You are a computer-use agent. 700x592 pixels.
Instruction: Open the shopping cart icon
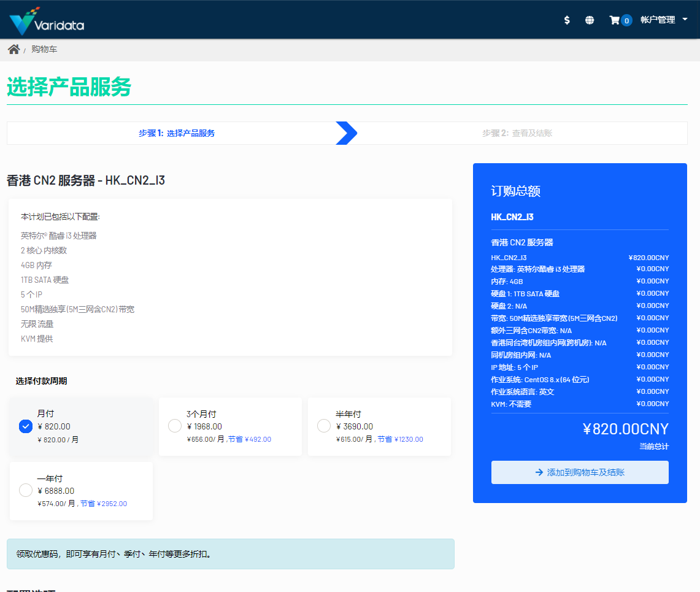click(615, 20)
